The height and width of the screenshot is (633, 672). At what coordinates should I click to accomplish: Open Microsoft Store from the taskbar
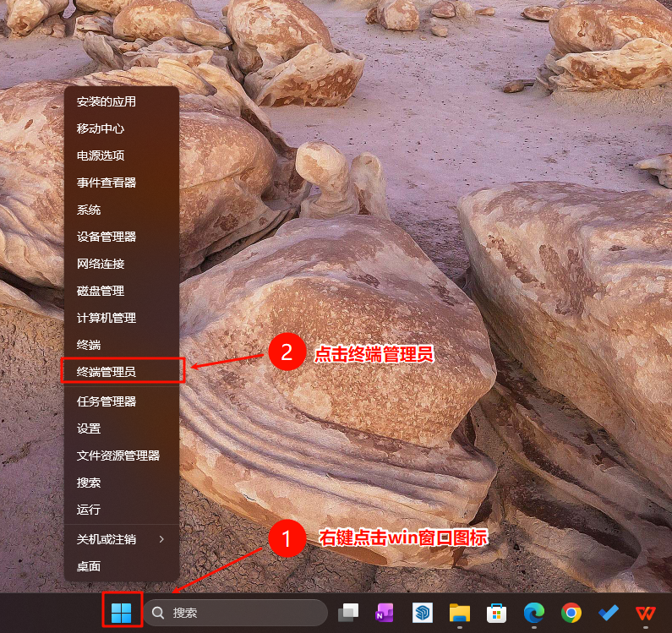tap(496, 613)
